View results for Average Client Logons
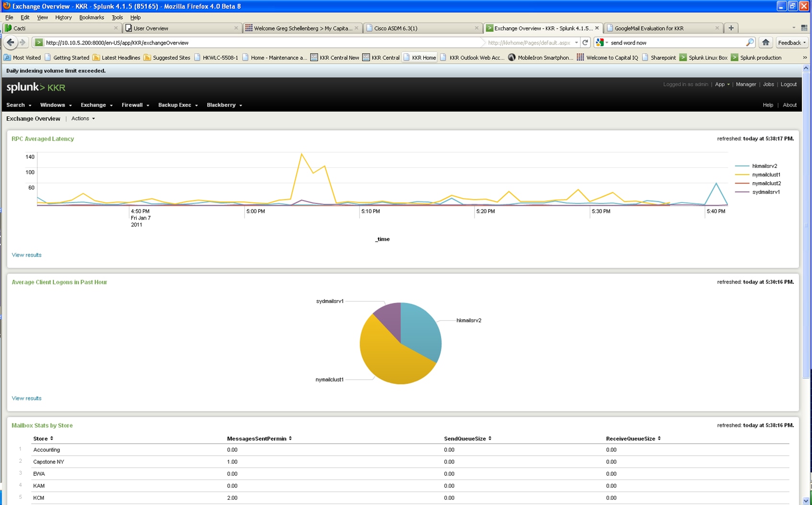The image size is (812, 505). tap(26, 399)
